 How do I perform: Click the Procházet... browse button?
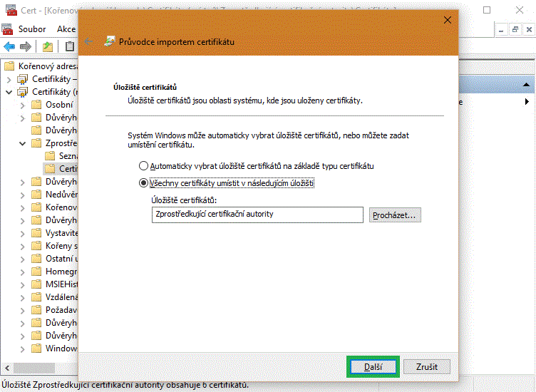click(x=395, y=215)
